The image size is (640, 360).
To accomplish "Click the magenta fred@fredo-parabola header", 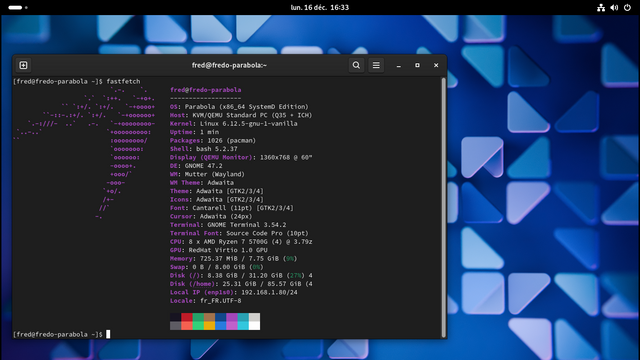I will [x=206, y=90].
